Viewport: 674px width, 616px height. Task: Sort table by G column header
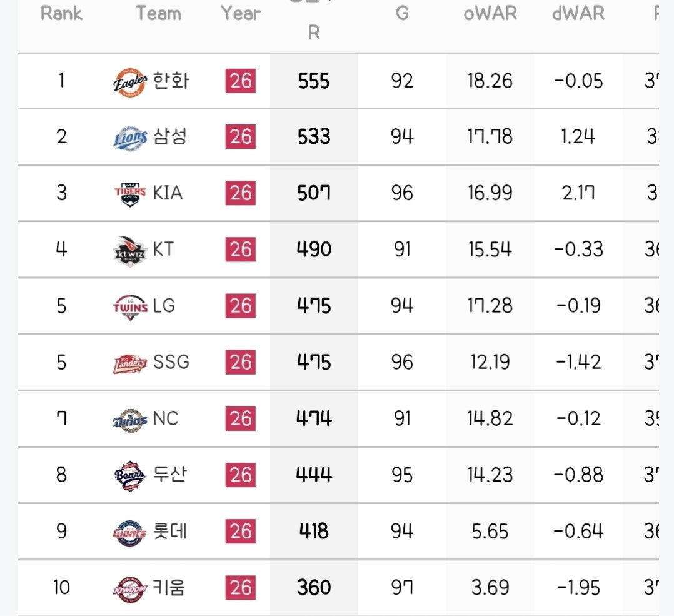(402, 13)
